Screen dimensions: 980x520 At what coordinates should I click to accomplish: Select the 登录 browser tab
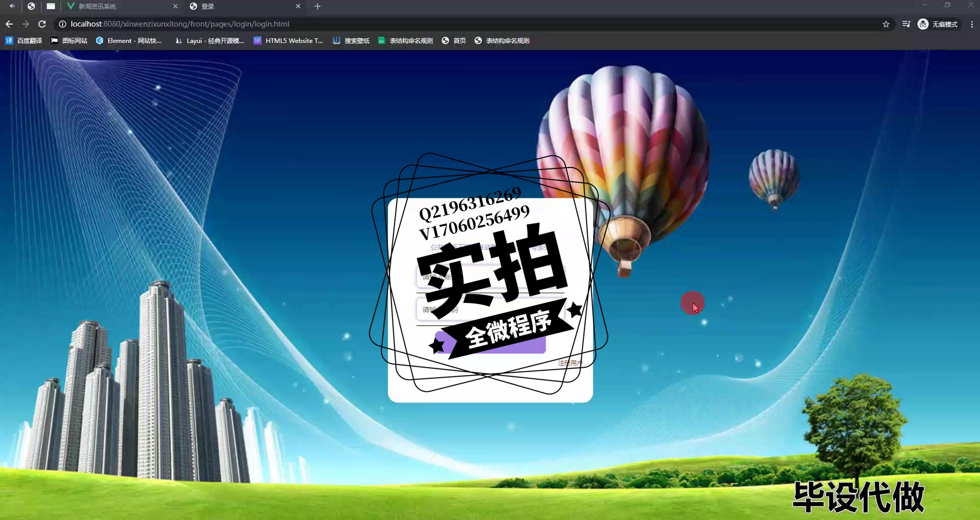244,6
